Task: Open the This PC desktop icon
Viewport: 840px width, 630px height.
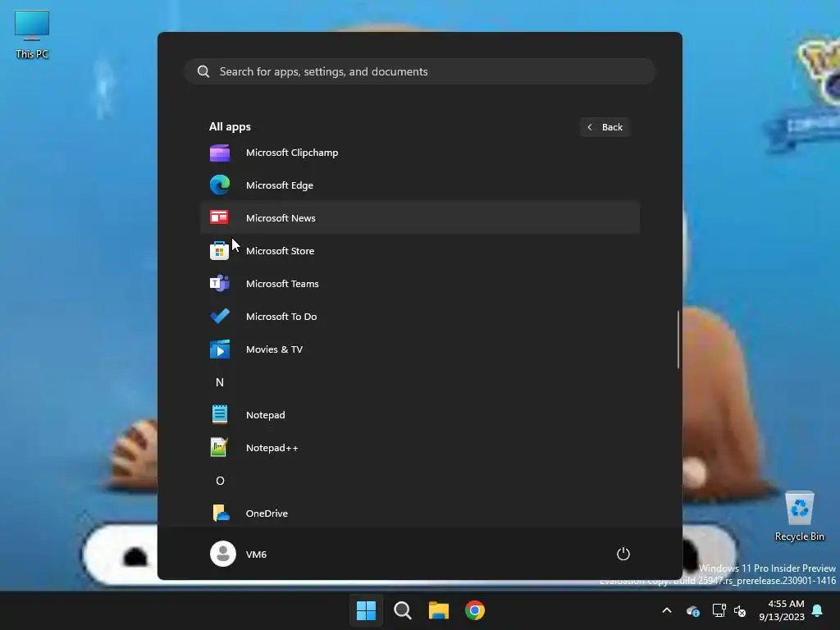Action: point(32,34)
